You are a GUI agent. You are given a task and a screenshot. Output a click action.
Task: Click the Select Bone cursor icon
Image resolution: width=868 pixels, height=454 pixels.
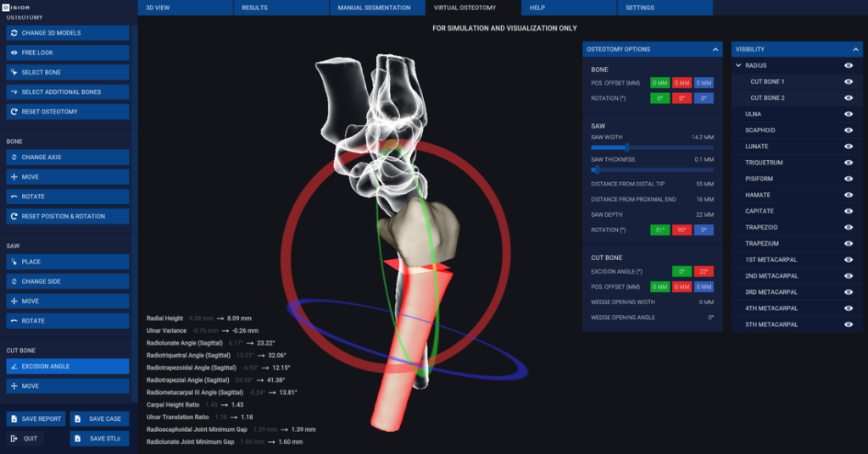(14, 73)
